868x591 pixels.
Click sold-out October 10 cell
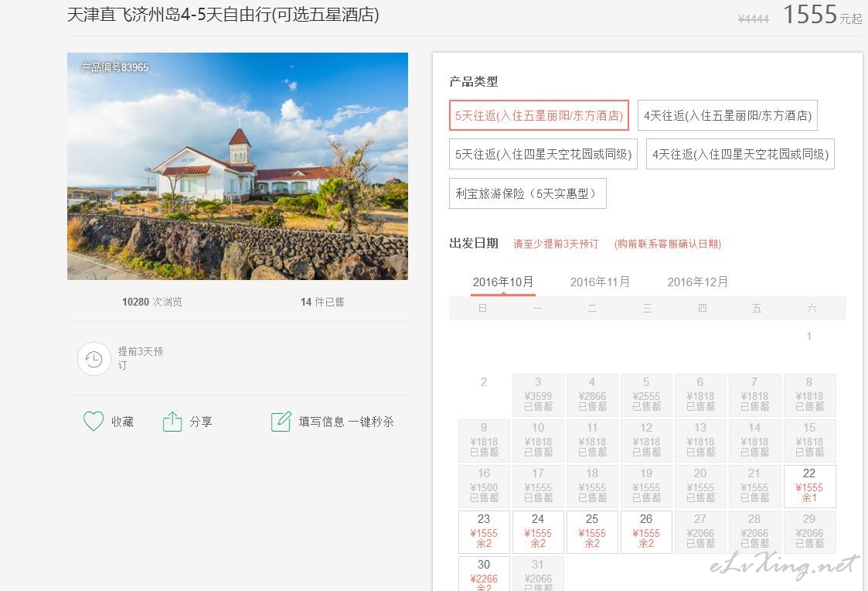pos(538,440)
